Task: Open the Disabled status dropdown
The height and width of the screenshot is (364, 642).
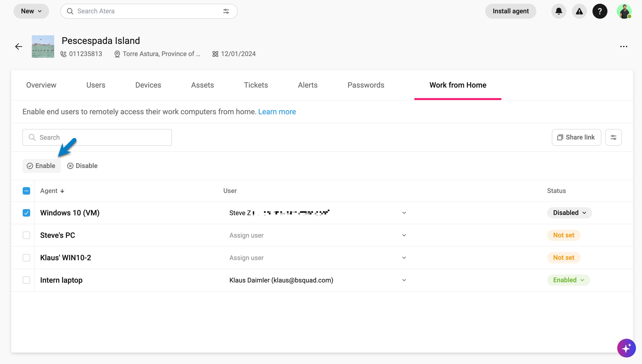Action: 569,213
